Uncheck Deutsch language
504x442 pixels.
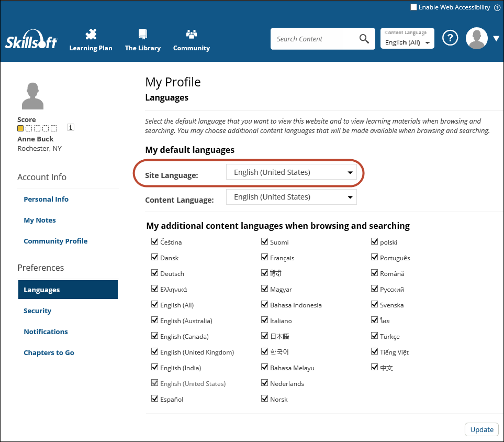[154, 273]
